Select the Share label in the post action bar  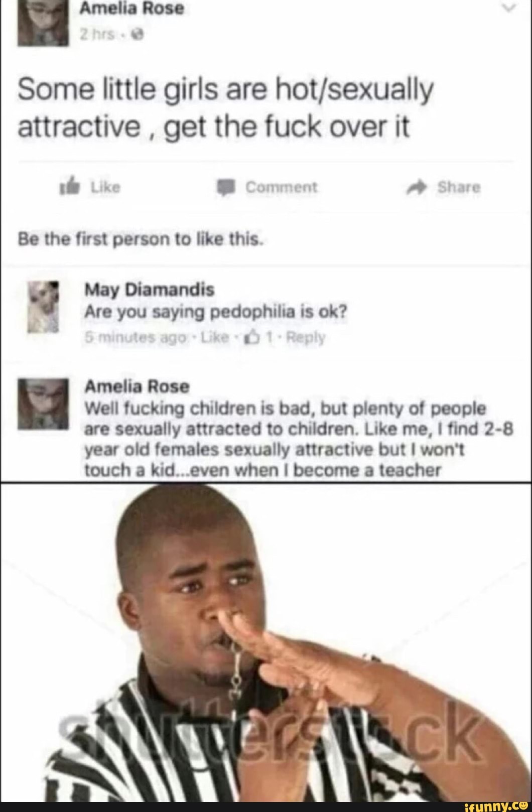[459, 188]
